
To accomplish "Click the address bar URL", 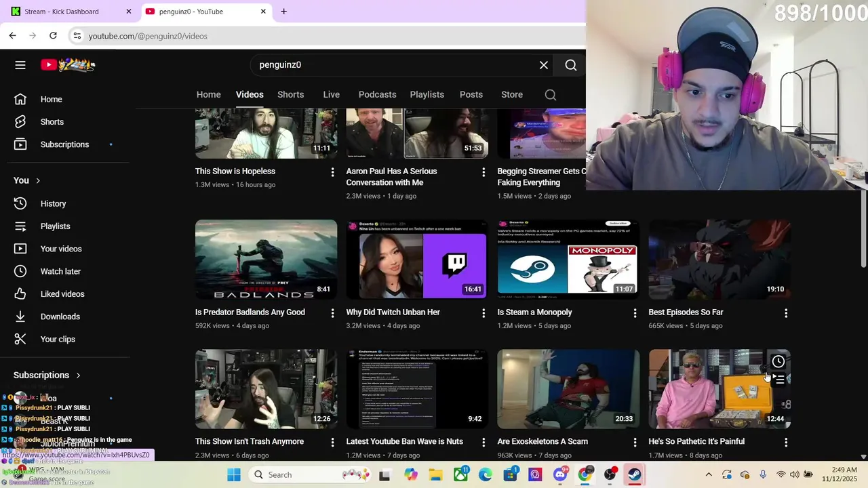I will coord(148,36).
